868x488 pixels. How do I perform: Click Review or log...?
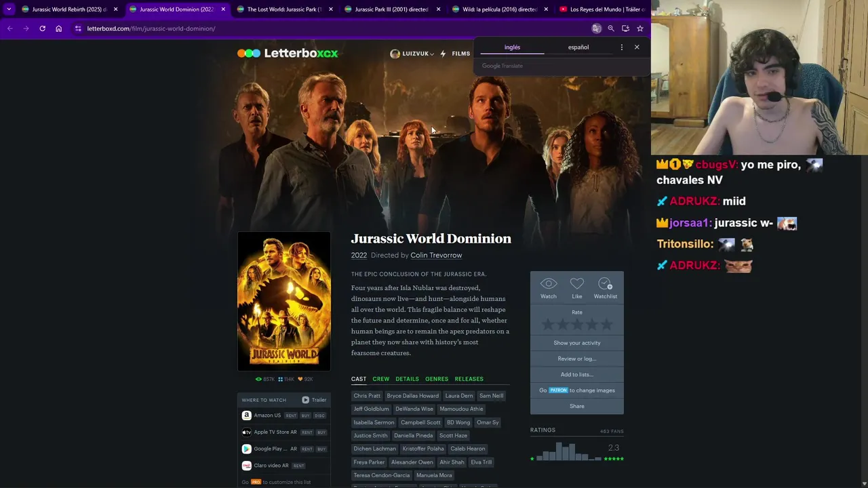pyautogui.click(x=577, y=359)
